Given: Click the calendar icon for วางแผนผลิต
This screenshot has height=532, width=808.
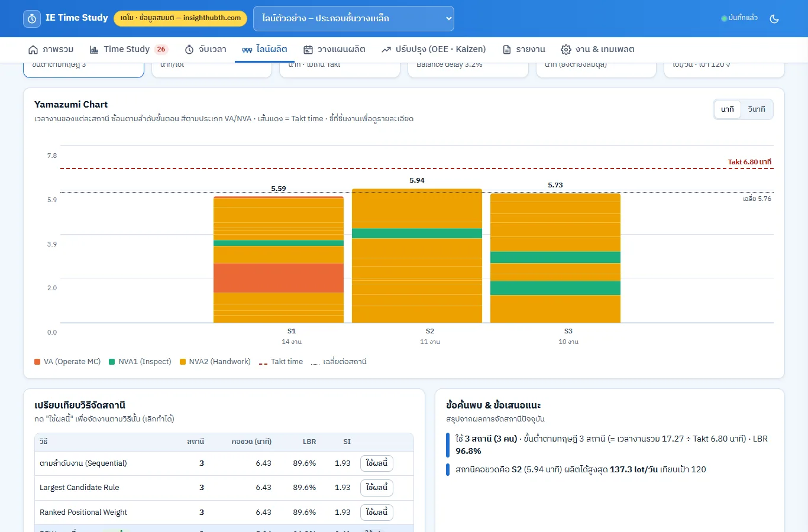Looking at the screenshot, I should pos(308,50).
